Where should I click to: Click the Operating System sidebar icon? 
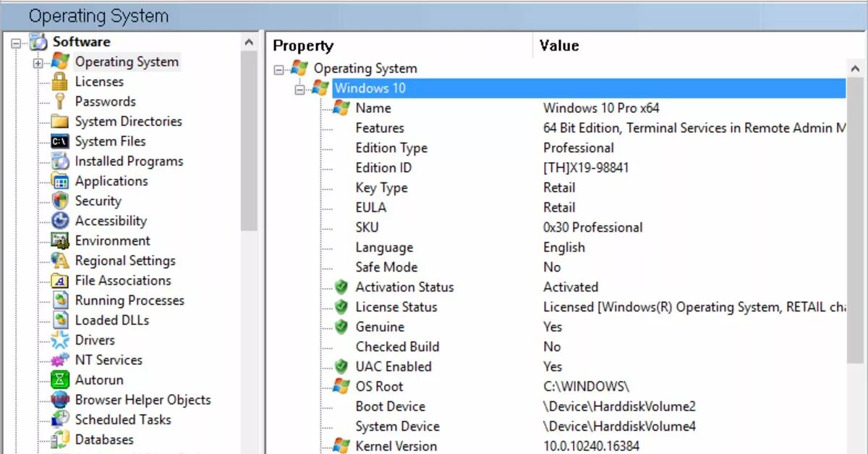click(x=61, y=62)
